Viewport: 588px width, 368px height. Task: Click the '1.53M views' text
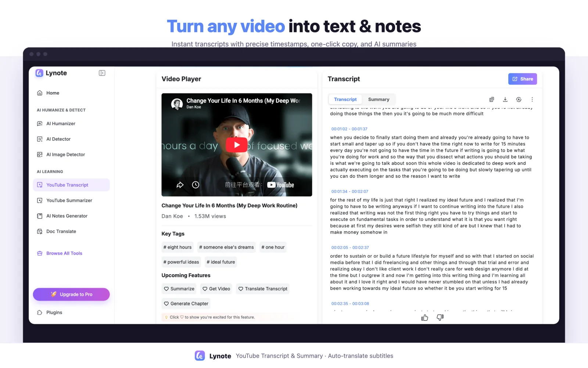click(x=210, y=216)
